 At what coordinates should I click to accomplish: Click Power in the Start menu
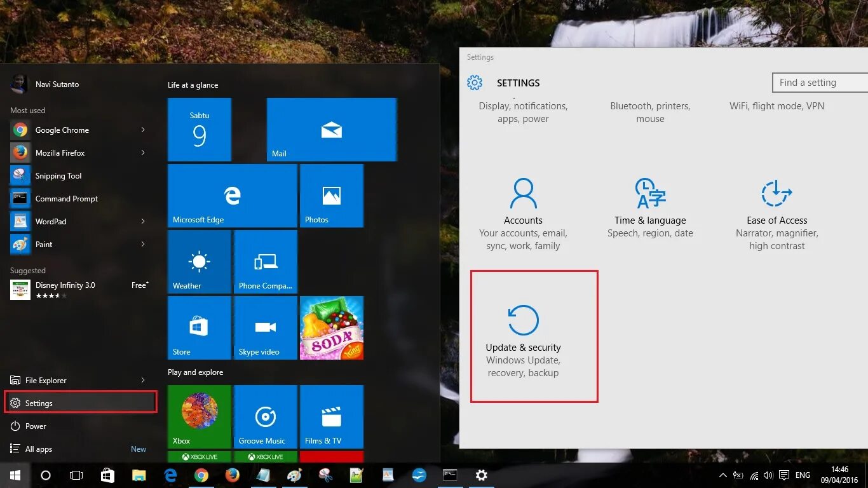(x=79, y=426)
